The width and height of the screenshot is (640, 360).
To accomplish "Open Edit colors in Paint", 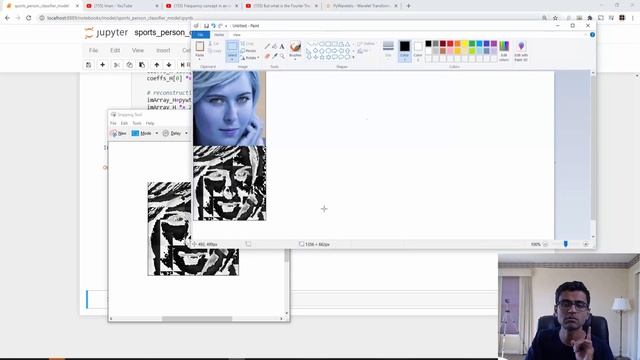I will pyautogui.click(x=504, y=51).
